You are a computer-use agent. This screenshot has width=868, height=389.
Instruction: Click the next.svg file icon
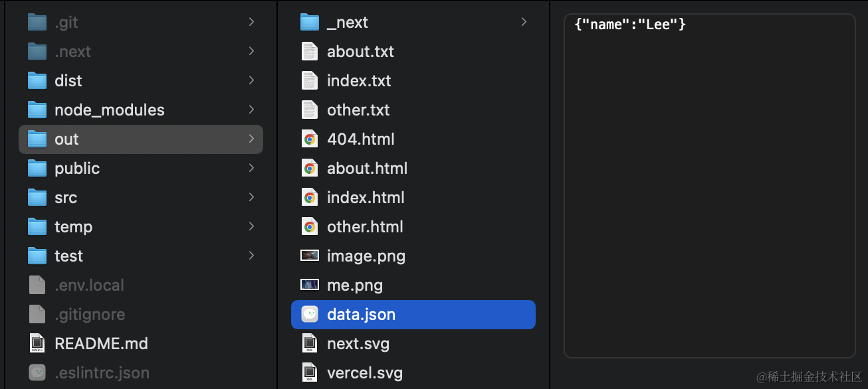[310, 343]
